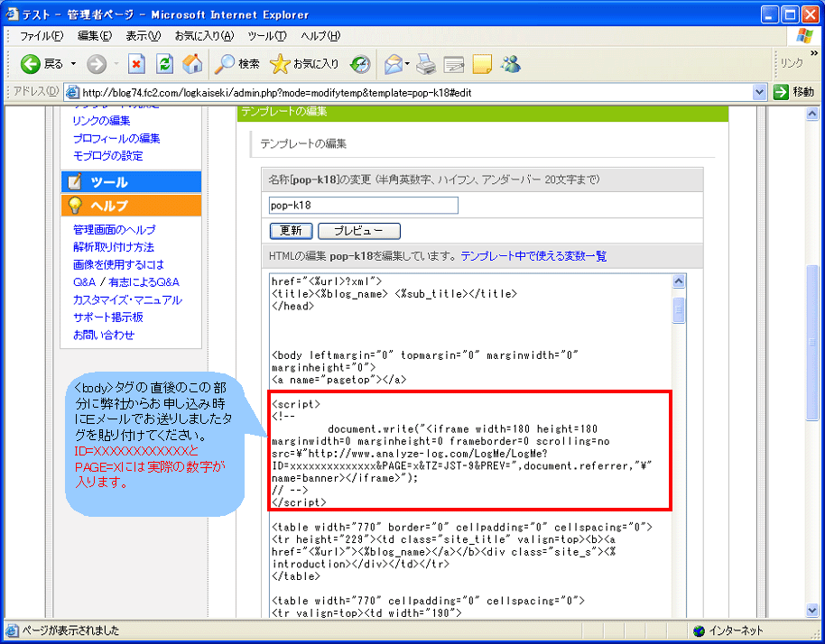This screenshot has height=644, width=825.
Task: Click the 更新 button
Action: click(x=291, y=231)
